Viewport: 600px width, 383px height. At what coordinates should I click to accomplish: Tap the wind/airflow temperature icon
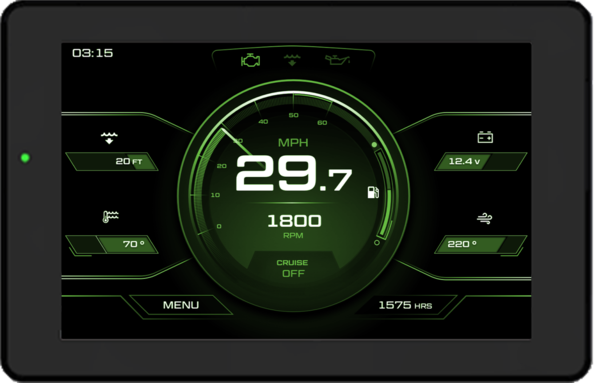pos(484,218)
